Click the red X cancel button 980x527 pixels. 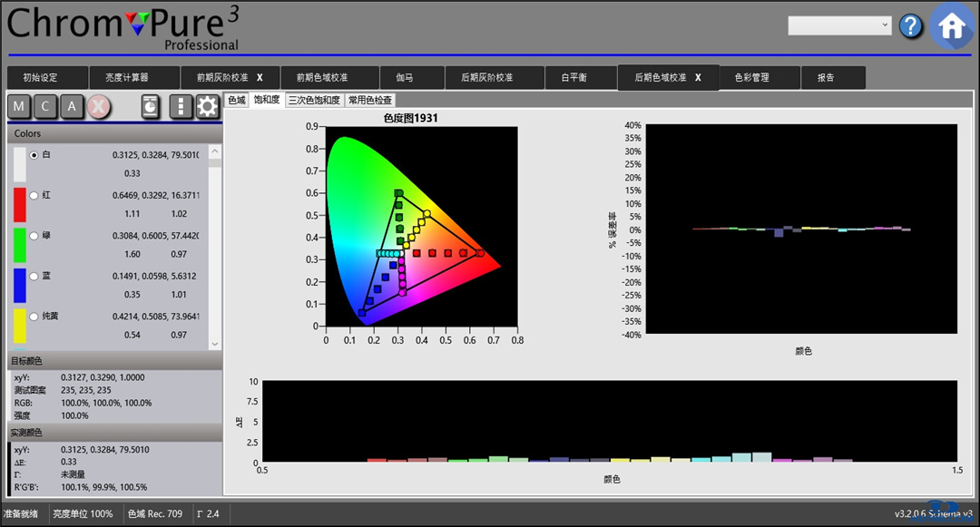(x=99, y=107)
